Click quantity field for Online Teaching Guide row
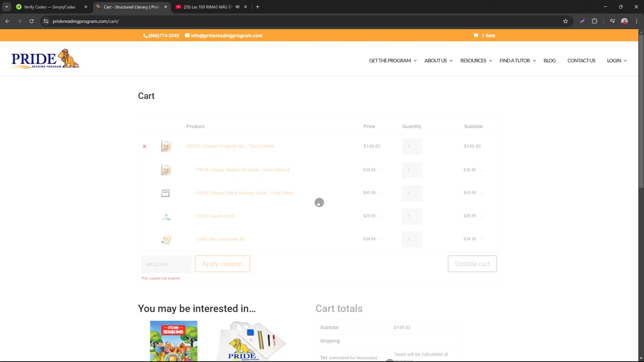The height and width of the screenshot is (362, 644). (x=412, y=193)
